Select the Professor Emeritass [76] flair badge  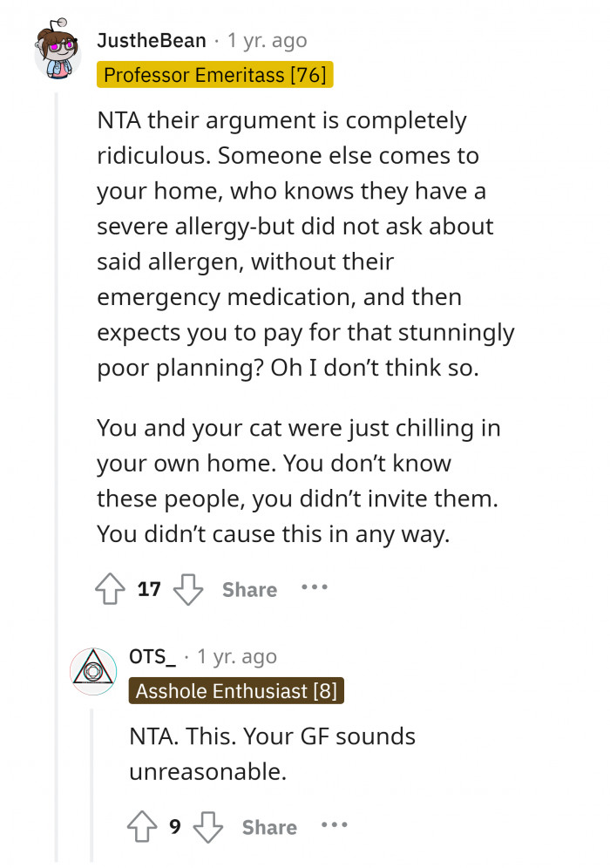215,75
